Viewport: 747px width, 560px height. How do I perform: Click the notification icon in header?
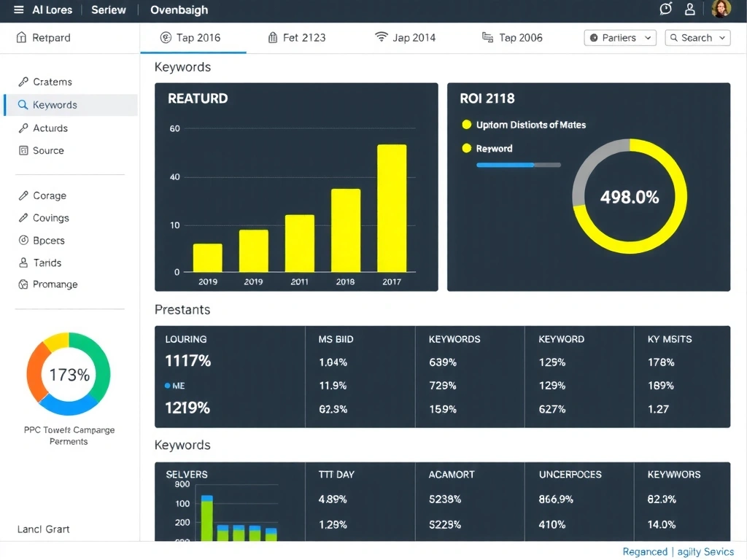pyautogui.click(x=665, y=9)
